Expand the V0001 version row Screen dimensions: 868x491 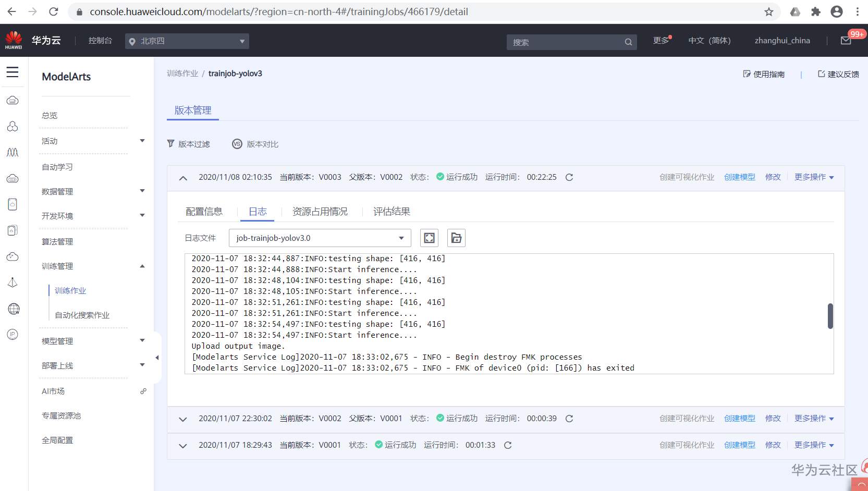pyautogui.click(x=183, y=446)
